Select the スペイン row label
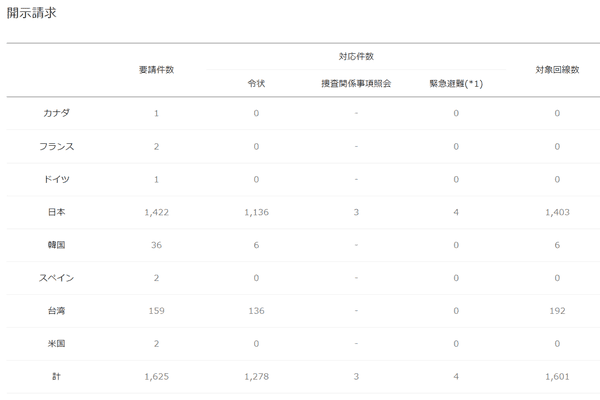Screen dimensions: 600x400 (56, 278)
